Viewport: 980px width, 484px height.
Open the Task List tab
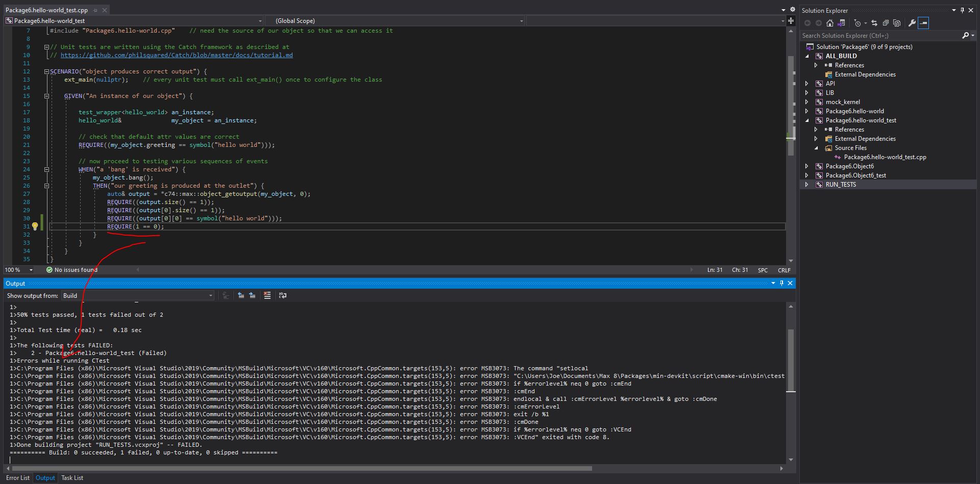[x=72, y=478]
